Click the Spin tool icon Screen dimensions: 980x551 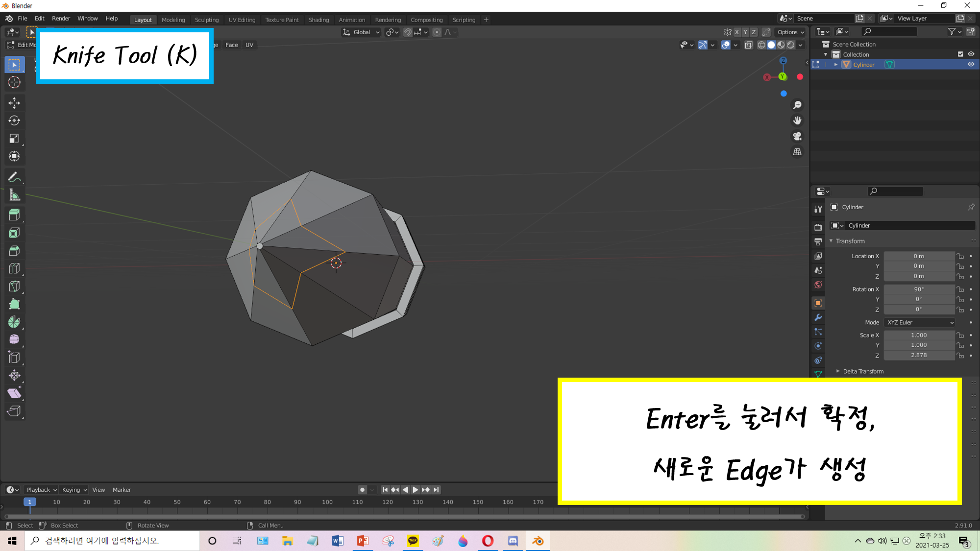14,322
